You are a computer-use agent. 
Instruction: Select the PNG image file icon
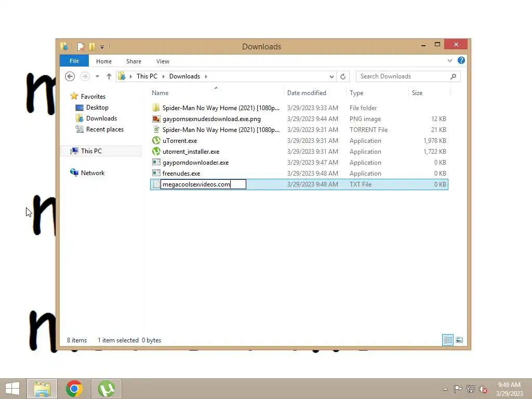156,119
